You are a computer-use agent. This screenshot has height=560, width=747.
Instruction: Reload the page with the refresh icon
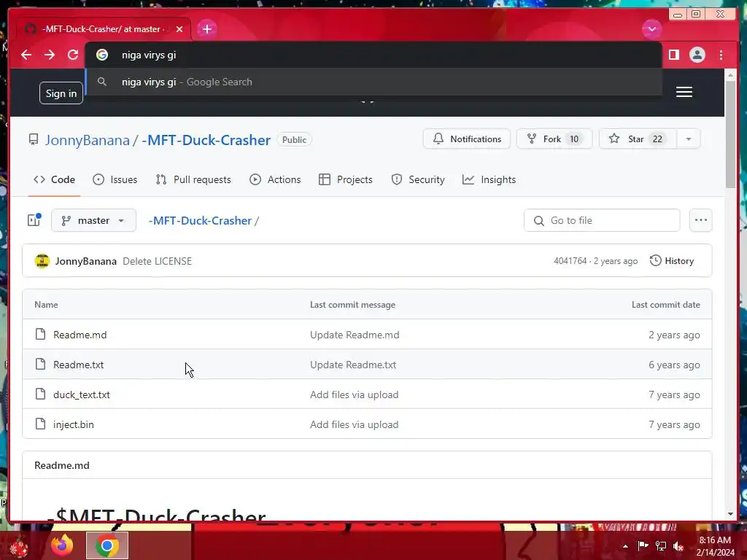click(73, 55)
